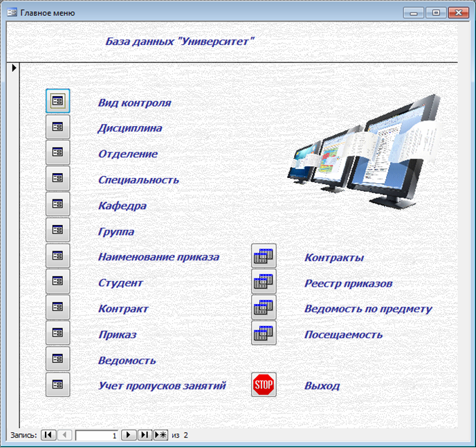Click the form icon beside Группа
Image resolution: width=476 pixels, height=448 pixels.
[x=57, y=230]
